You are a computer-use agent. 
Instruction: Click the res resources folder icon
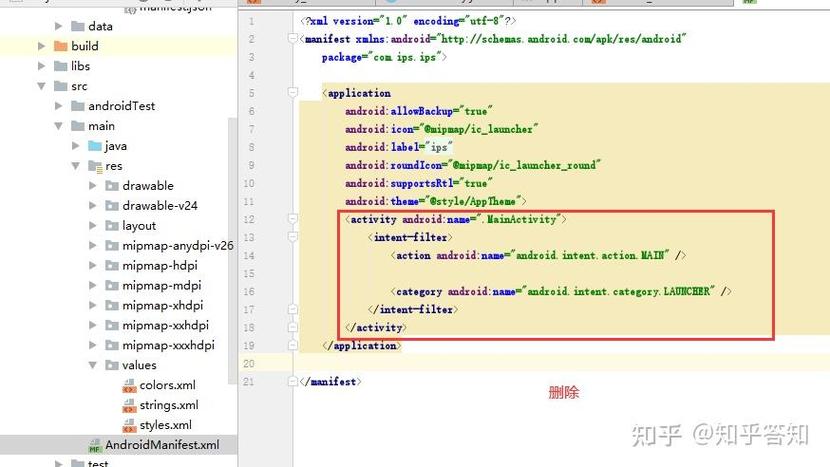pyautogui.click(x=95, y=166)
